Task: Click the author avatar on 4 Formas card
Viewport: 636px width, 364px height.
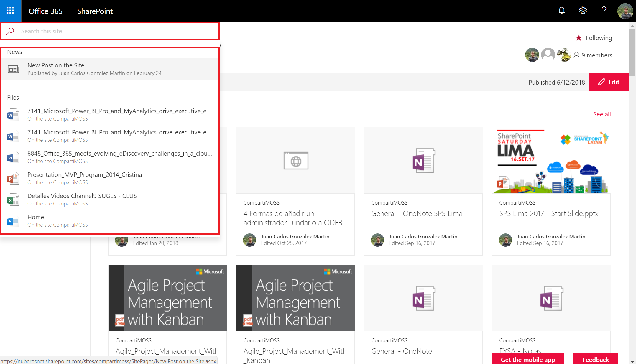Action: 250,240
